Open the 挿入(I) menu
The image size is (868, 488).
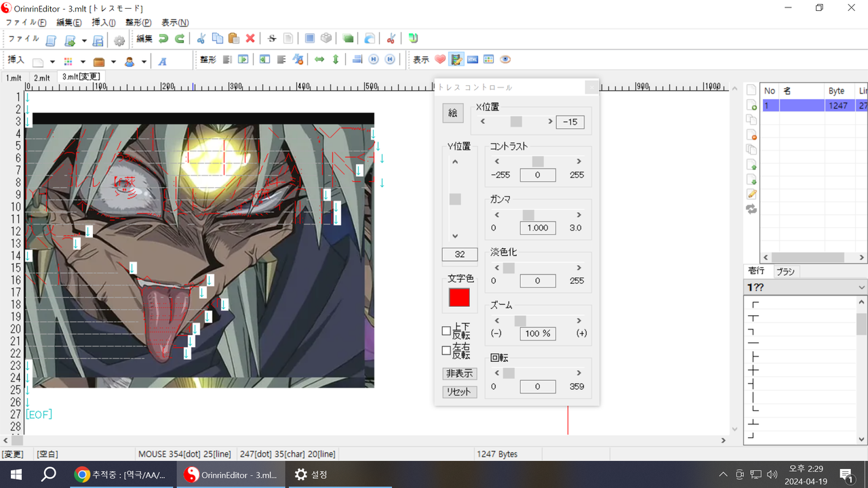[x=104, y=22]
